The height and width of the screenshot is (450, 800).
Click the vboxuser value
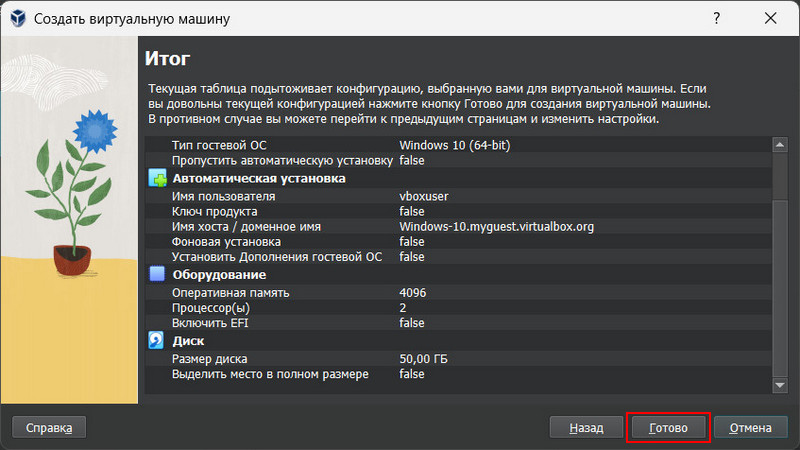[x=423, y=196]
